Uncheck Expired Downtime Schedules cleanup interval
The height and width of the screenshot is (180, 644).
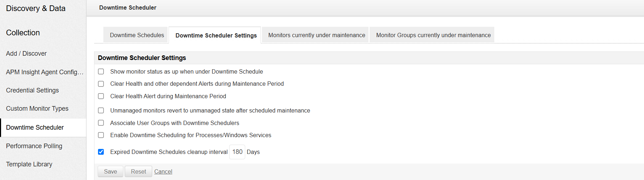click(x=101, y=152)
